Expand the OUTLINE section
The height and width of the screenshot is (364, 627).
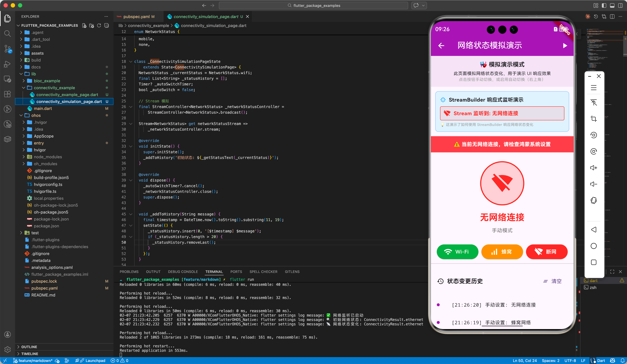click(29, 347)
